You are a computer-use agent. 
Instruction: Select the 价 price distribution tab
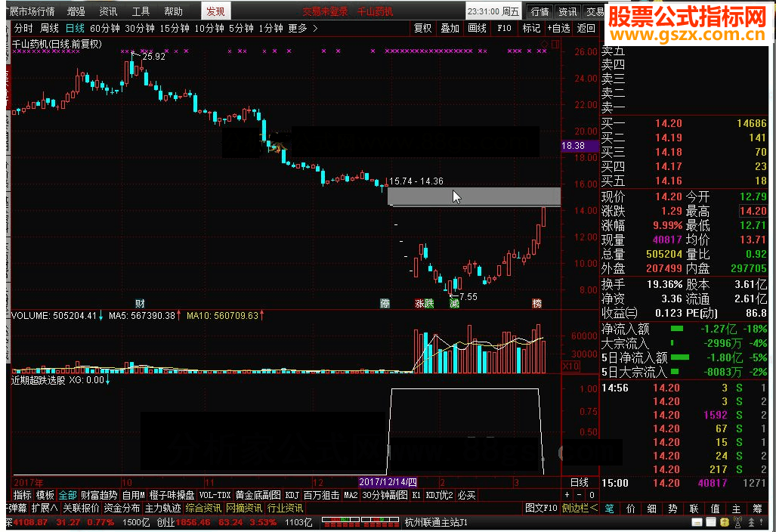point(630,509)
